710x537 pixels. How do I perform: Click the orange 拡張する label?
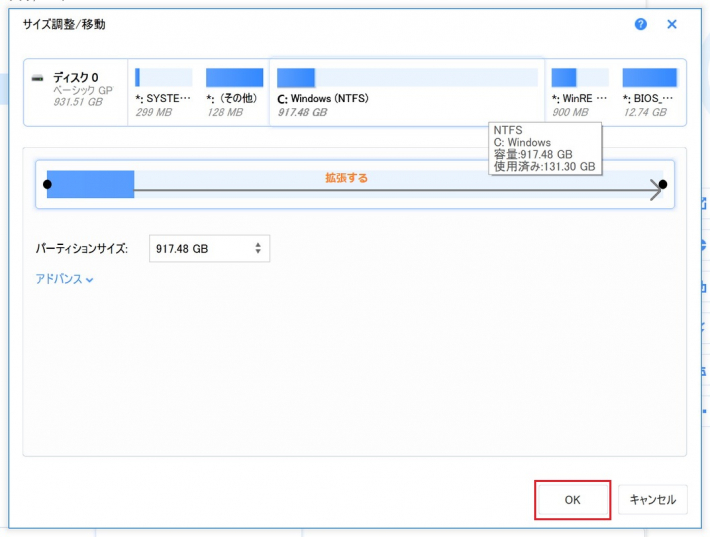click(346, 178)
